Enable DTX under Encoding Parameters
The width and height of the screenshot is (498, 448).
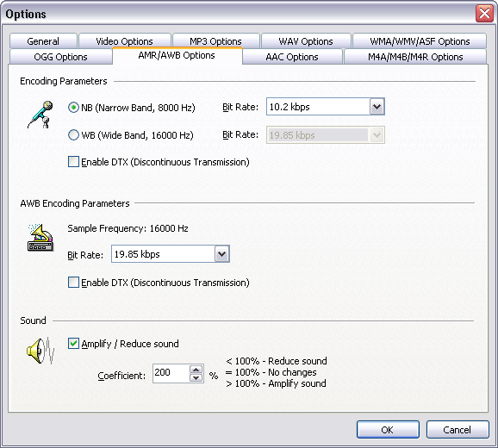point(74,162)
